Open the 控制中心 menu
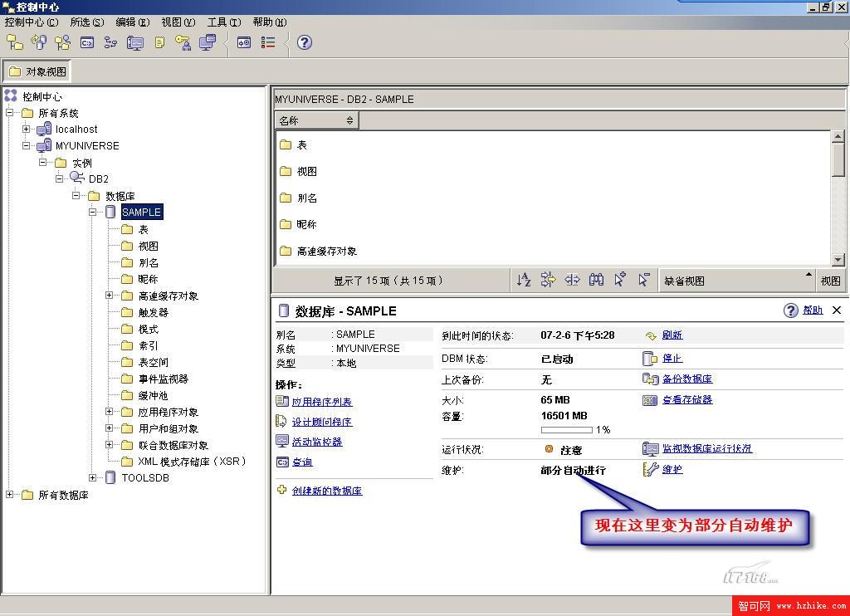This screenshot has height=616, width=850. coord(32,22)
